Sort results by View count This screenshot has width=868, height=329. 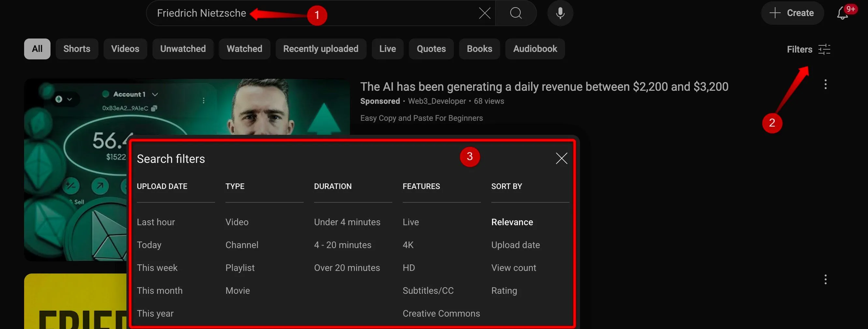point(513,268)
